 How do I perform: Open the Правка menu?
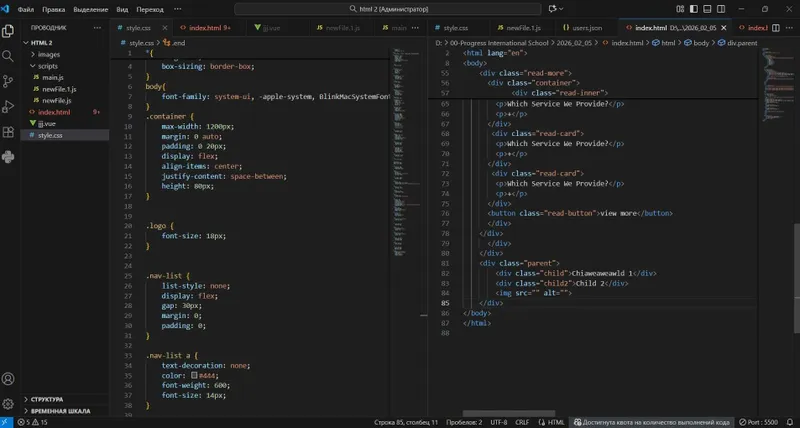[x=54, y=9]
